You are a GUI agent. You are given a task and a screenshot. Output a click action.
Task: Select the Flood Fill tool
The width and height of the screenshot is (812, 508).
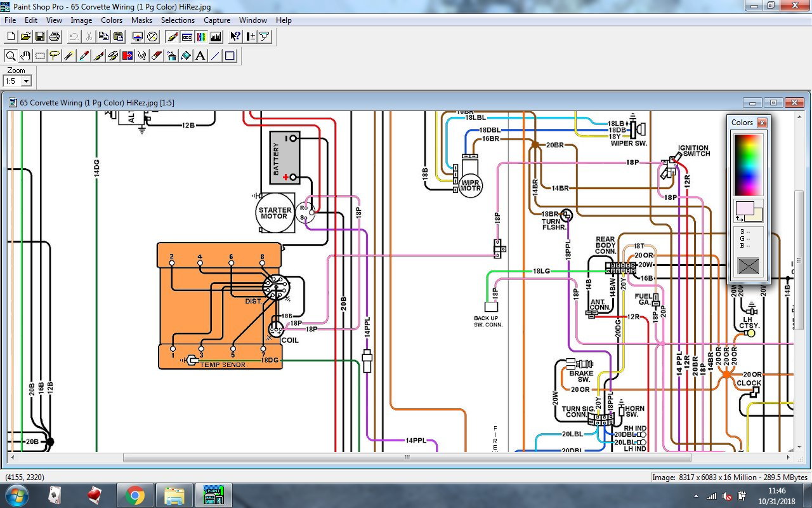coord(186,56)
